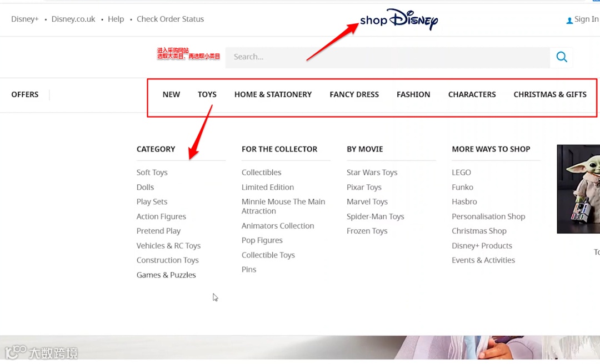Screen dimensions: 600x364
Task: Click the Search input field
Action: pyautogui.click(x=387, y=57)
